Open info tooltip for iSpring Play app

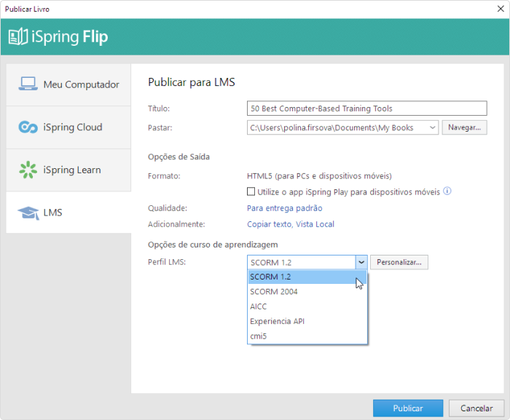pyautogui.click(x=447, y=191)
